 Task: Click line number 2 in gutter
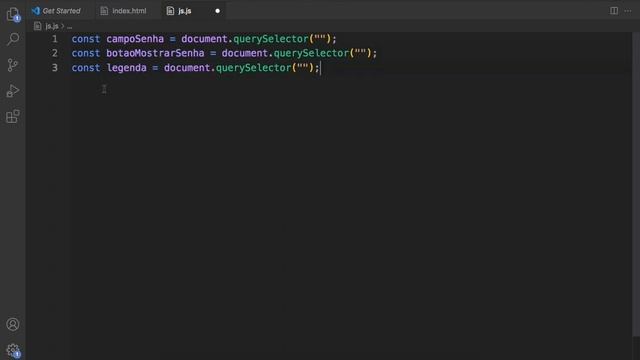55,53
